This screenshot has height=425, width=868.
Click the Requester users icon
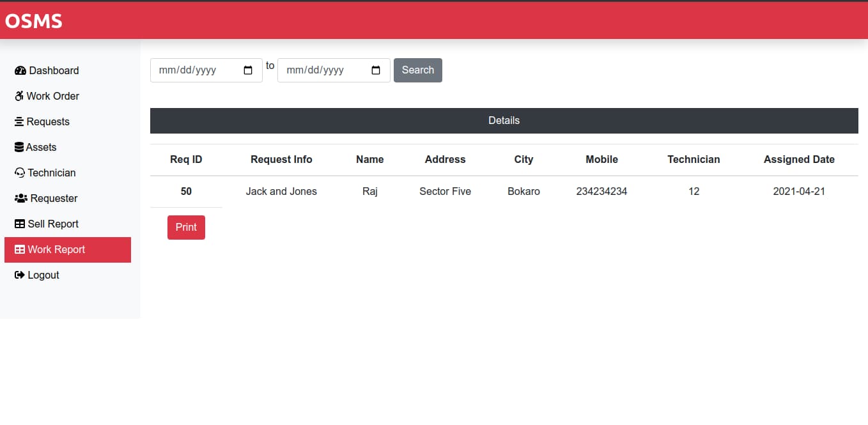click(20, 198)
